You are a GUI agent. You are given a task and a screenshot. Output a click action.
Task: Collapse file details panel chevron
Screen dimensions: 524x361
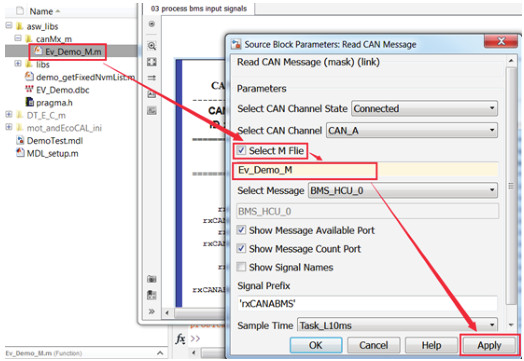coord(160,353)
